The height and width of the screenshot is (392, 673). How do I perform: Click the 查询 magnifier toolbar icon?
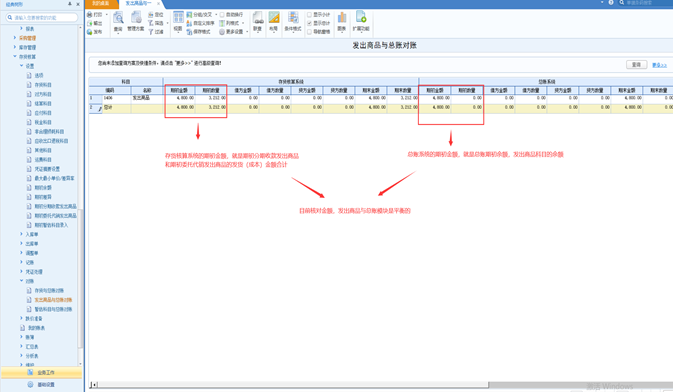pos(118,18)
